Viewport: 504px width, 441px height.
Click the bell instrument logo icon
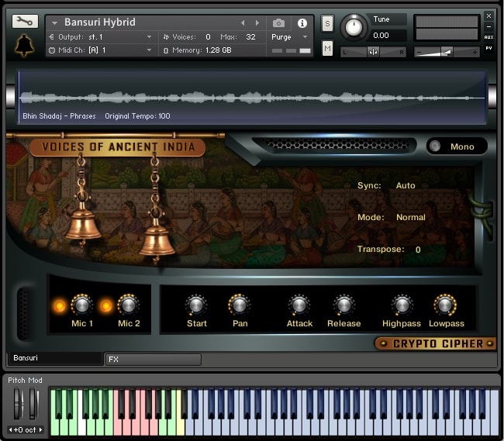25,45
